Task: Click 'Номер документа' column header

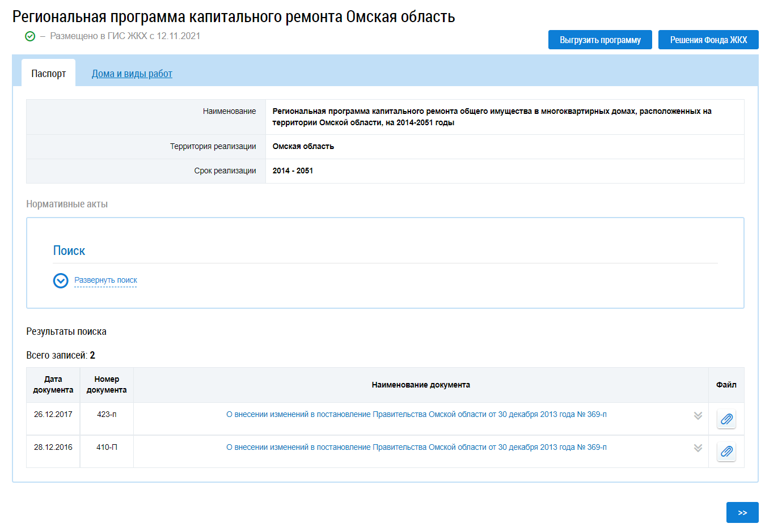Action: (107, 385)
